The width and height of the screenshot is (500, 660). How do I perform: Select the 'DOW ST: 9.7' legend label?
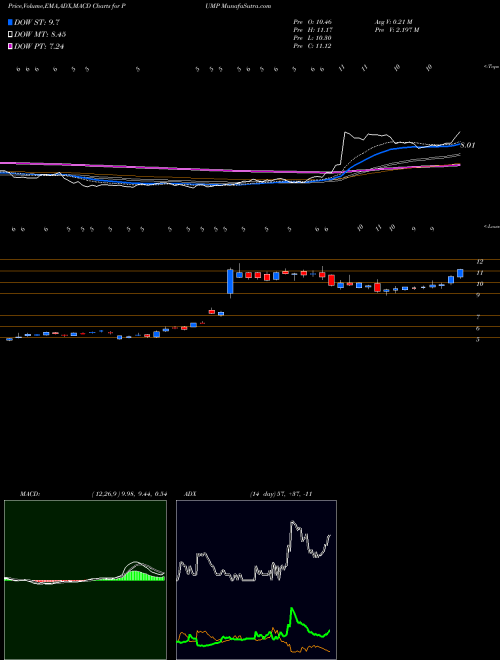38,22
